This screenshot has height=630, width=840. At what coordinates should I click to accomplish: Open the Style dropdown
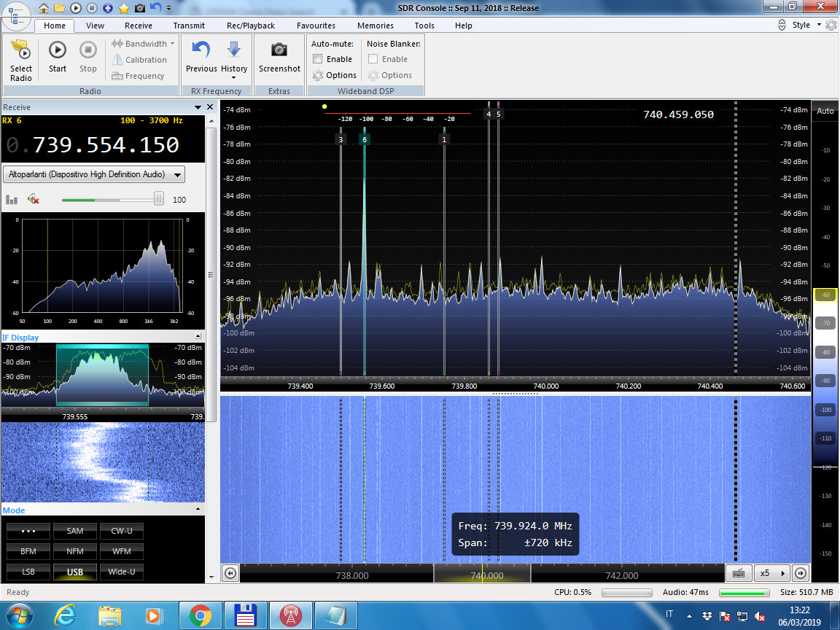[x=806, y=26]
